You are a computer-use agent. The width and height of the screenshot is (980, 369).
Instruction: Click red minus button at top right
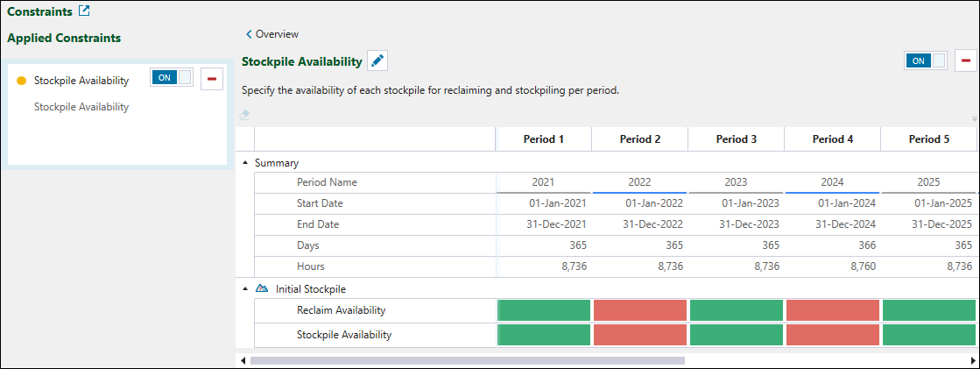tap(966, 60)
